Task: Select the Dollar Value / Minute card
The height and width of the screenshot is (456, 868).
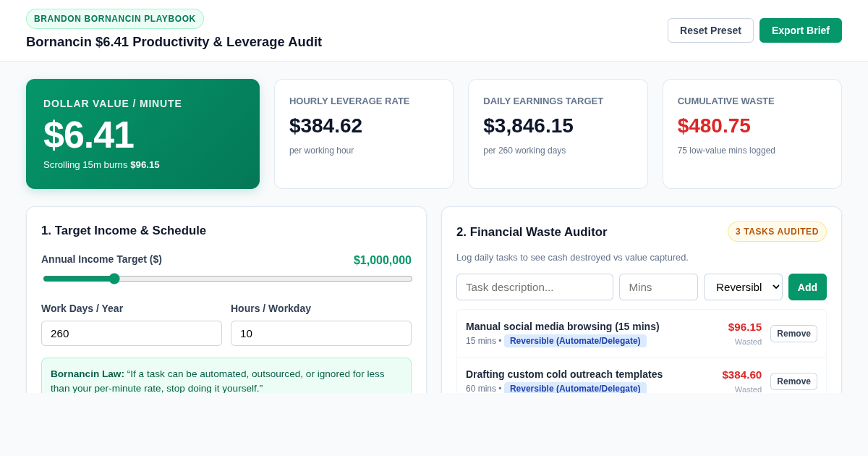Action: click(x=142, y=134)
